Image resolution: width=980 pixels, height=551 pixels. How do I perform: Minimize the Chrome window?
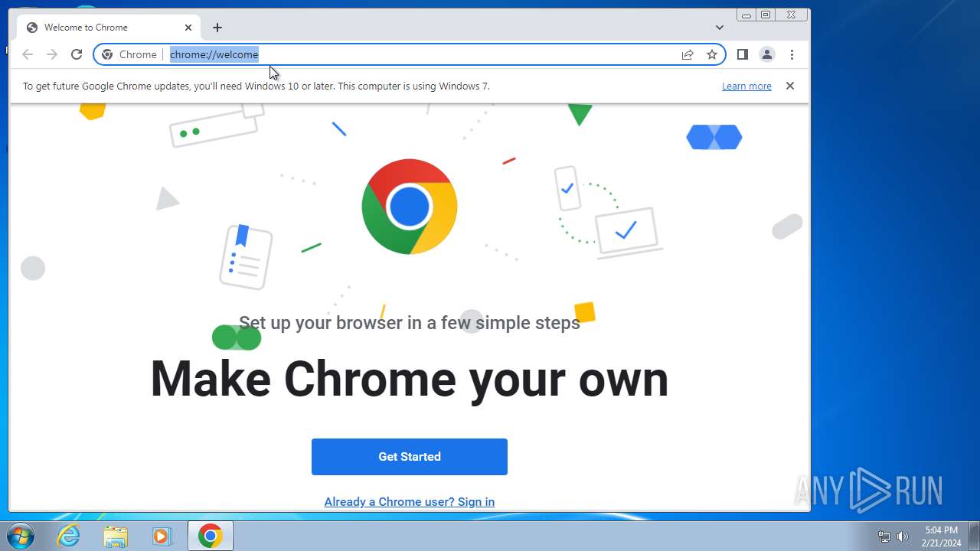click(746, 15)
